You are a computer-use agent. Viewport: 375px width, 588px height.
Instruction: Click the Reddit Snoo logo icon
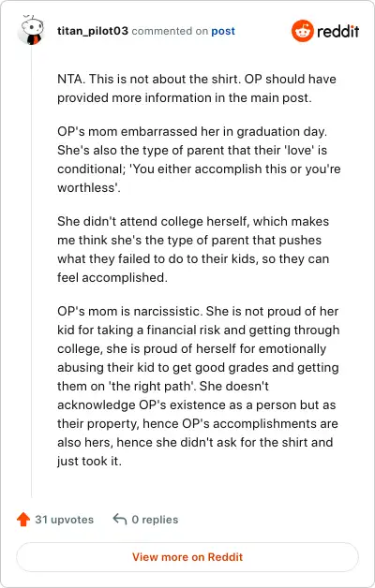pyautogui.click(x=302, y=31)
